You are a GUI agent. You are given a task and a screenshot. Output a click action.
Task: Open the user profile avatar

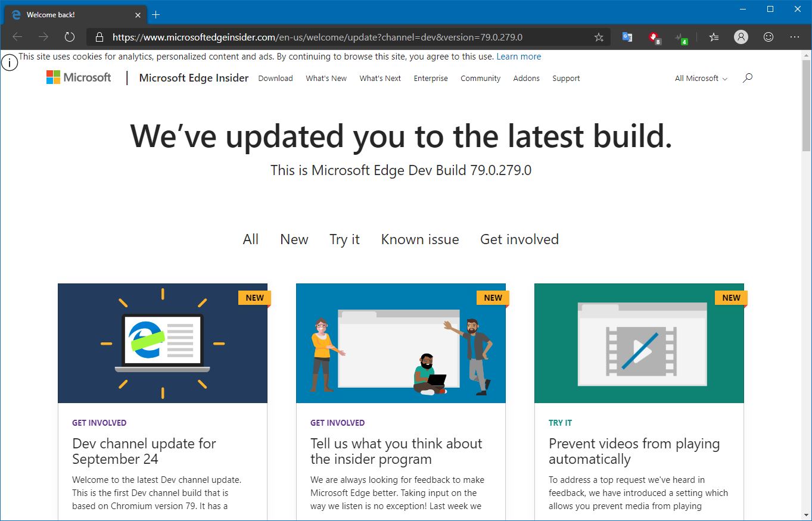[741, 37]
